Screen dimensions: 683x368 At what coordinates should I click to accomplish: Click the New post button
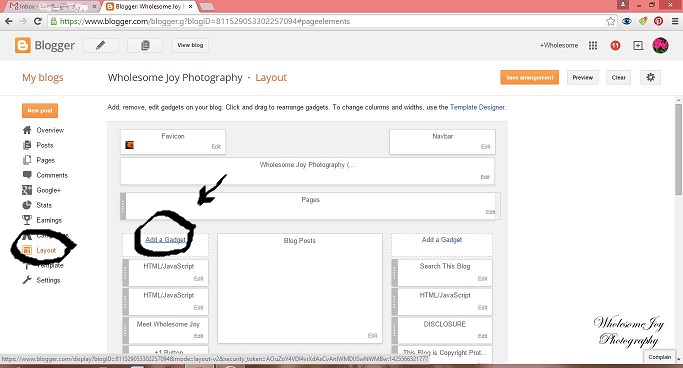[40, 111]
